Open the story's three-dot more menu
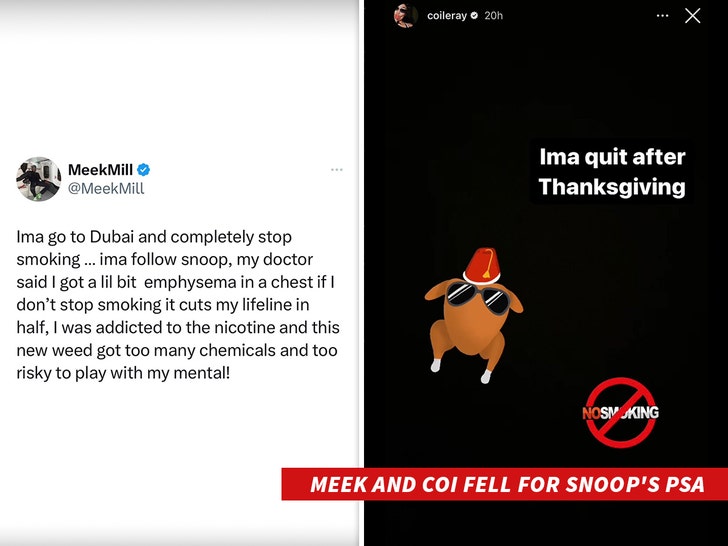Viewport: 728px width, 546px height. (x=663, y=16)
